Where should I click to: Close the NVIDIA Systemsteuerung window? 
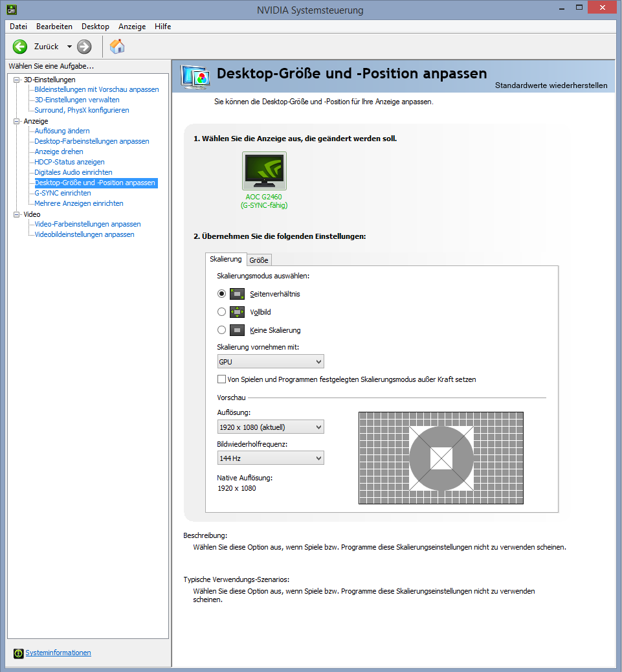tap(603, 7)
